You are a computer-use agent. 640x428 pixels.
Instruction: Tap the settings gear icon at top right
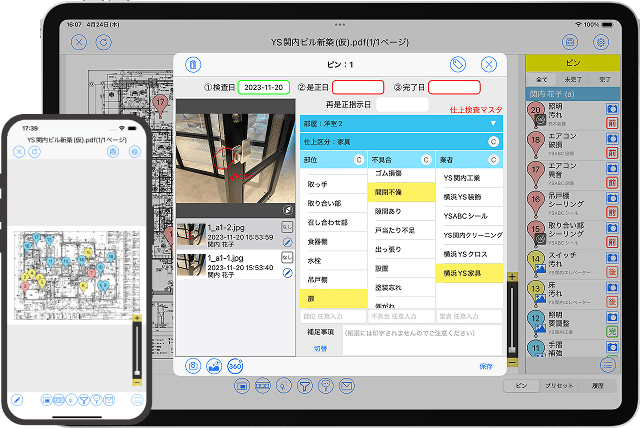point(601,42)
